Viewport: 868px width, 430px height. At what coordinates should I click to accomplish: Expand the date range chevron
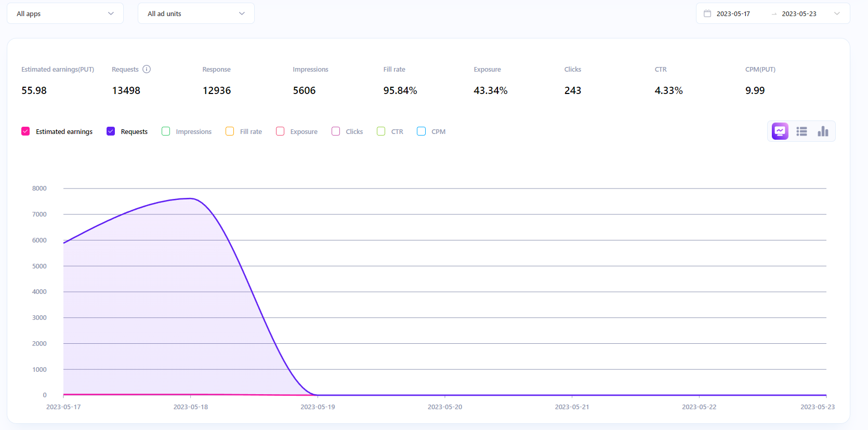(837, 14)
